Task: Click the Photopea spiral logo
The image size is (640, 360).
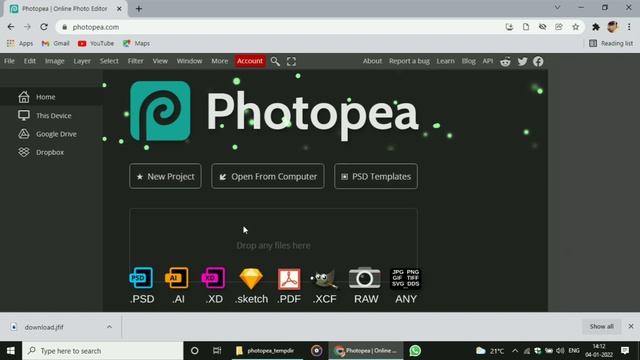Action: 160,111
